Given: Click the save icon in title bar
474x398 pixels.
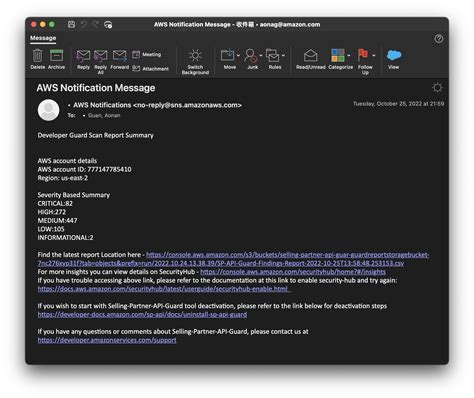Looking at the screenshot, I should coord(71,24).
